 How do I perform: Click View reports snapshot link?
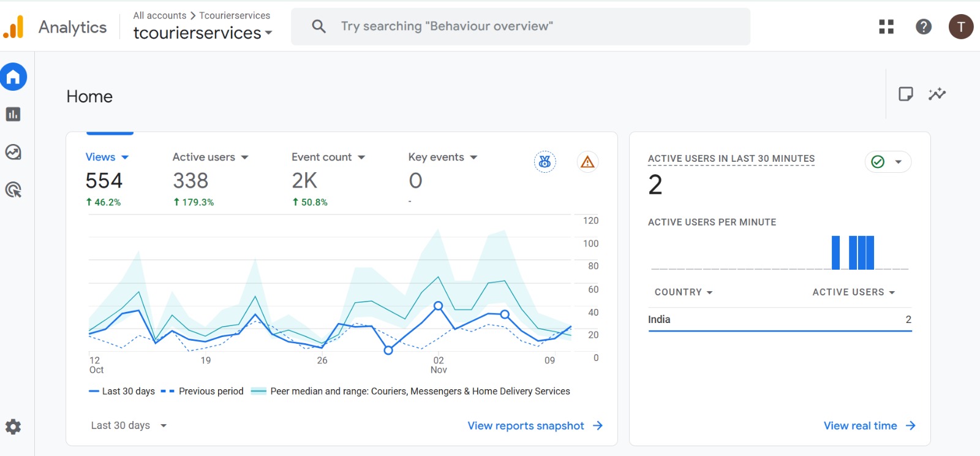(535, 425)
